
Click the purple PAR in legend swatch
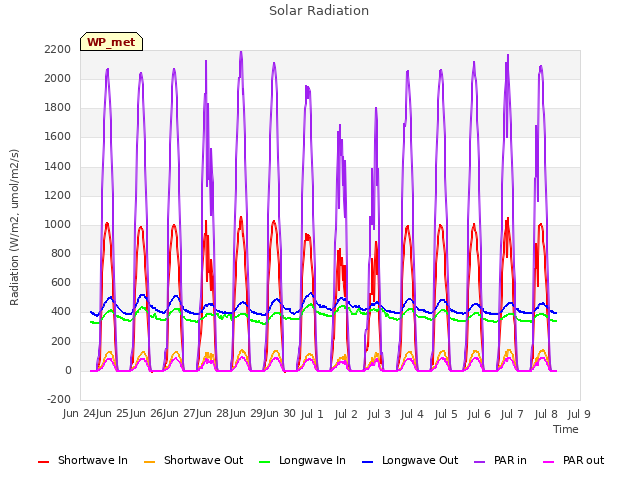[480, 462]
